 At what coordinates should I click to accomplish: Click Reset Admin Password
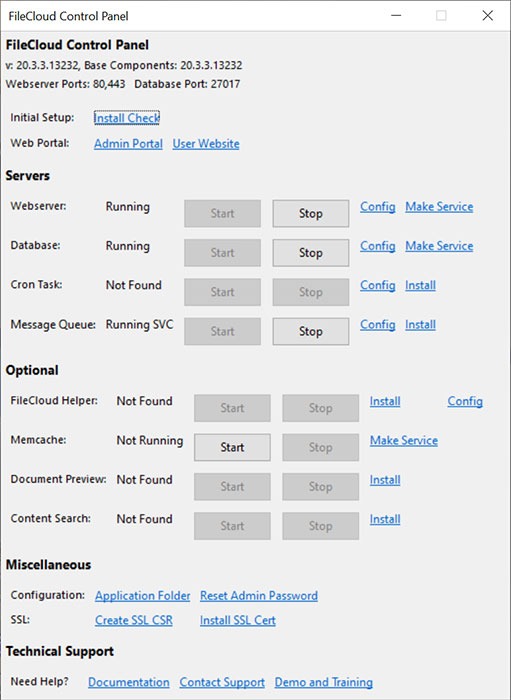point(259,596)
